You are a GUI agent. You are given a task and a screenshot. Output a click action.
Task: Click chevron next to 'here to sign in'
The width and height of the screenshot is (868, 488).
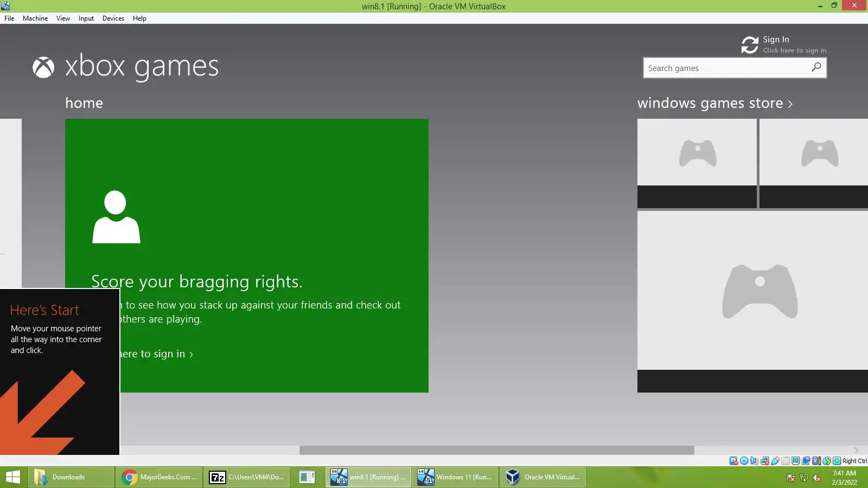[x=191, y=355]
